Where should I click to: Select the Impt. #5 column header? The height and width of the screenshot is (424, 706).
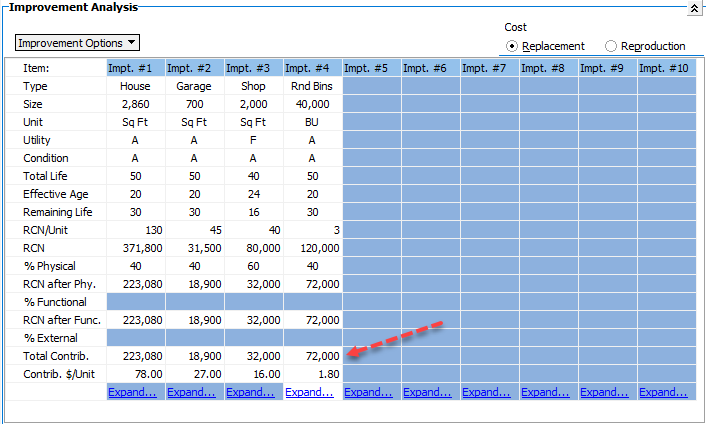(x=372, y=68)
